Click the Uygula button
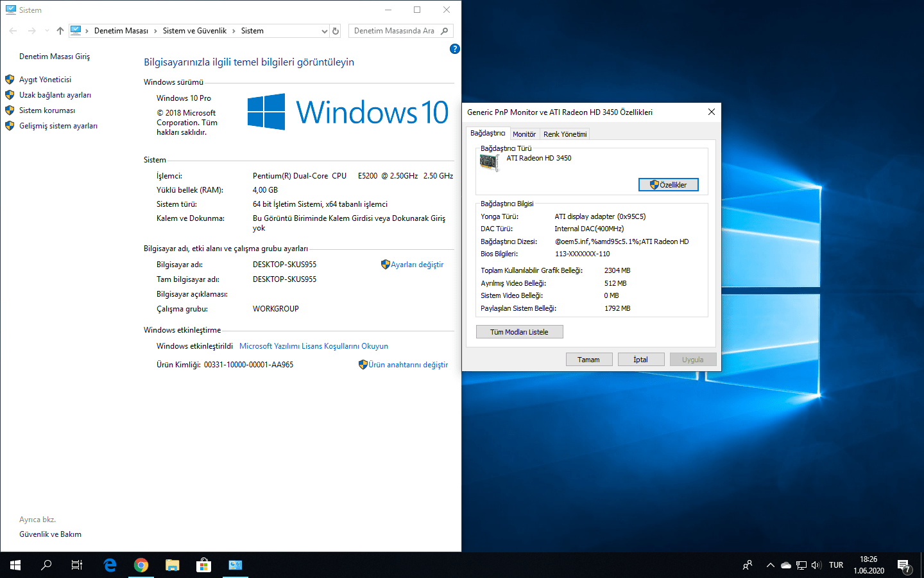Image resolution: width=924 pixels, height=578 pixels. [x=693, y=360]
